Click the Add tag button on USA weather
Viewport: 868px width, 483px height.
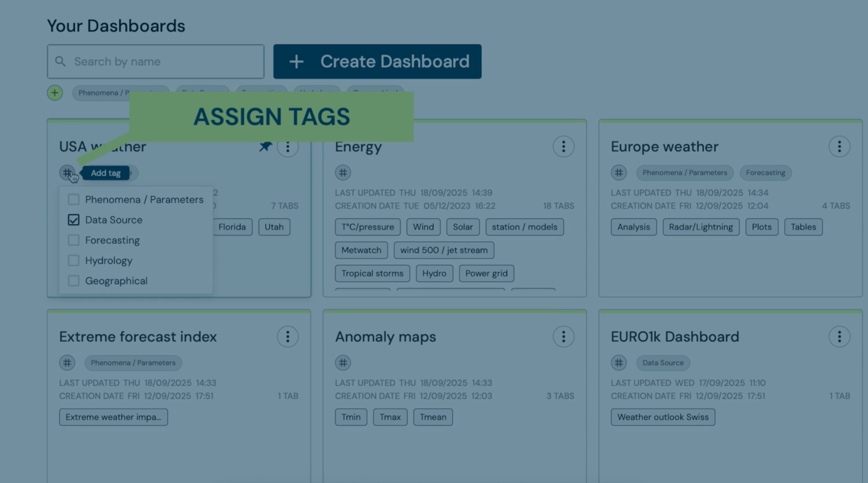pyautogui.click(x=105, y=173)
